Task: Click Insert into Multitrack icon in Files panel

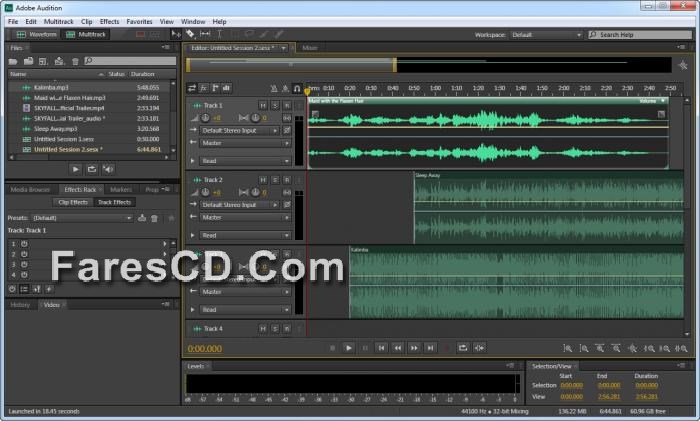Action: click(x=59, y=61)
